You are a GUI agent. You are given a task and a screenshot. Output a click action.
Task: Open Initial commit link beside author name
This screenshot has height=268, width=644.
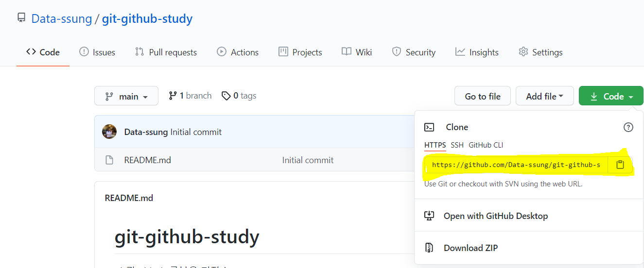tap(196, 132)
